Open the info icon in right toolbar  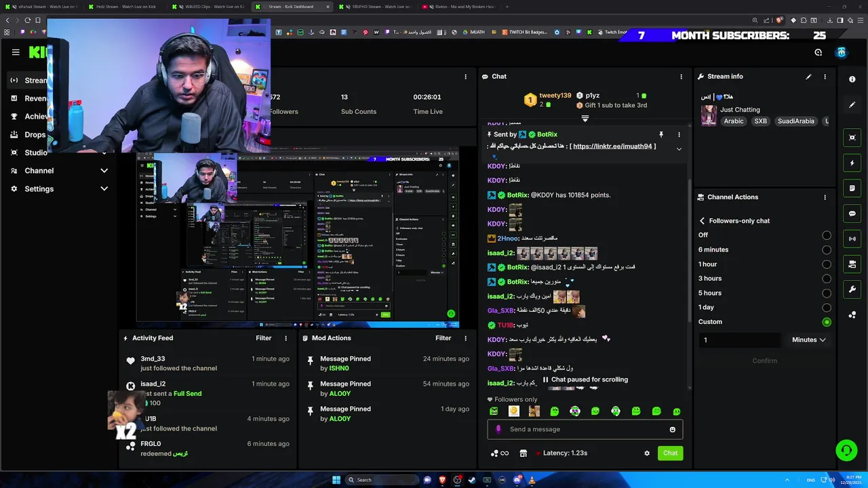point(852,79)
